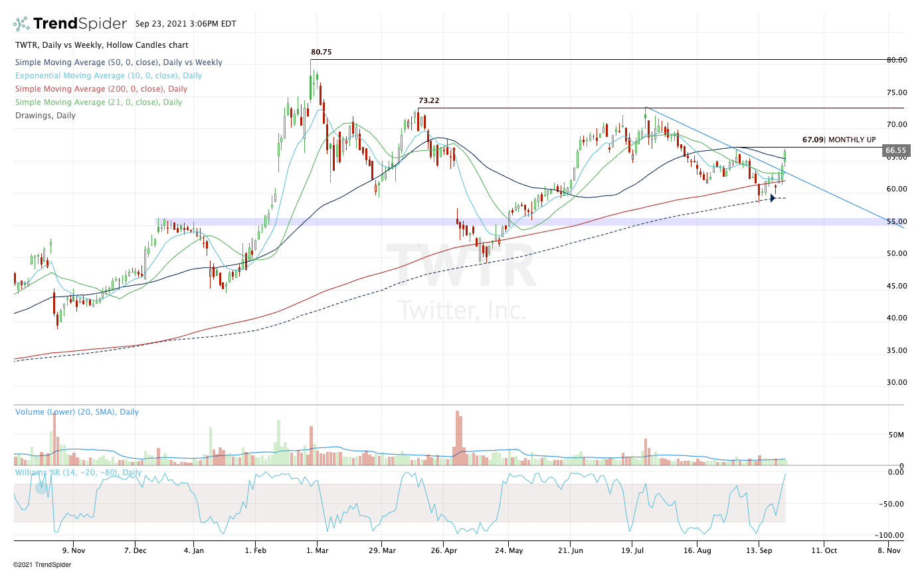
Task: Click the blue circle marker on Williams %R
Action: 41,488
